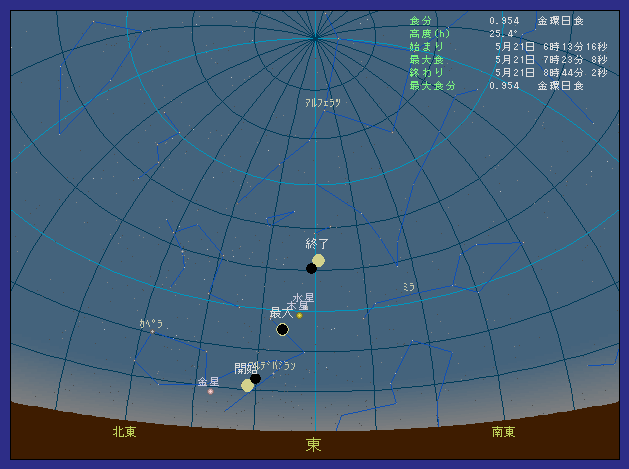
Task: Click the black moon disc at 終了
Action: 311,268
